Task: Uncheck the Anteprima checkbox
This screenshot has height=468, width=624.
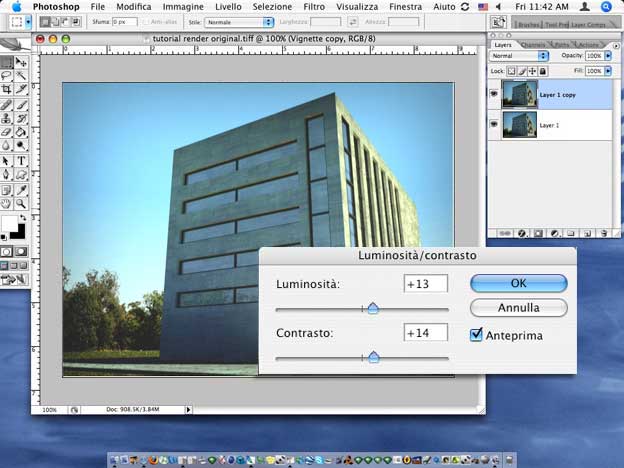Action: [477, 335]
